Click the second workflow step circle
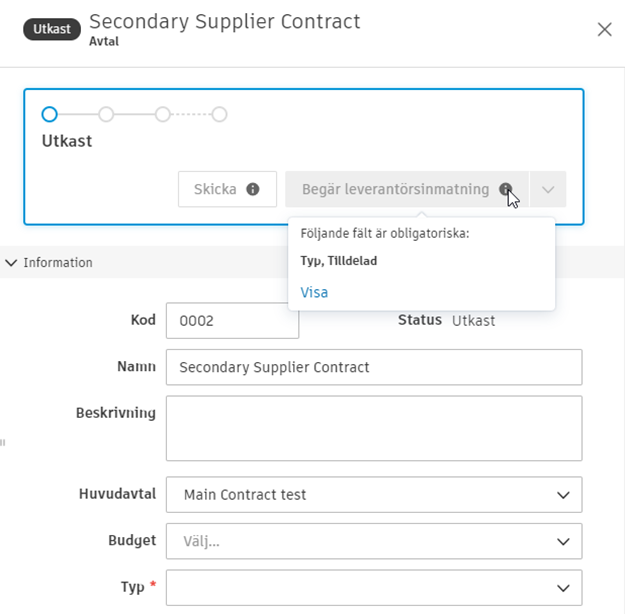This screenshot has width=625, height=614. point(106,114)
